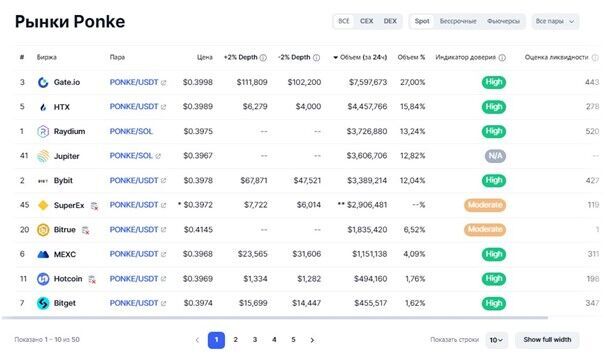
Task: Open external link icon for Gate.io pair
Action: tap(163, 83)
